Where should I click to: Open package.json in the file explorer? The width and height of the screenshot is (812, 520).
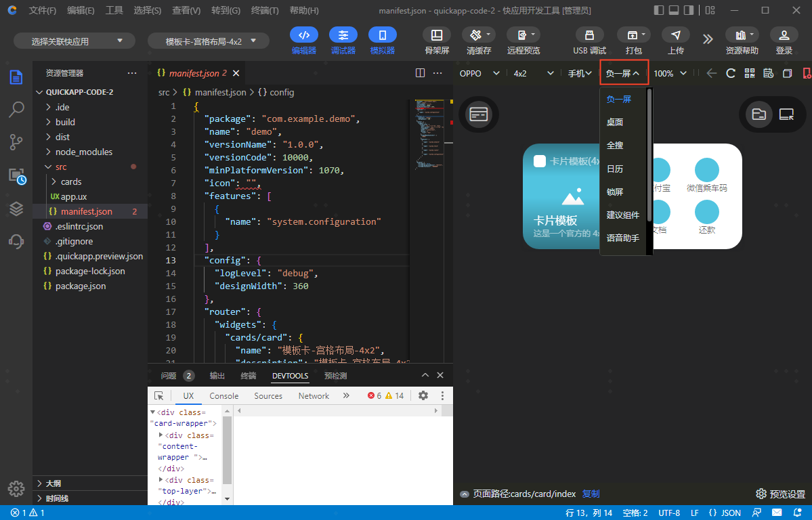(x=81, y=286)
